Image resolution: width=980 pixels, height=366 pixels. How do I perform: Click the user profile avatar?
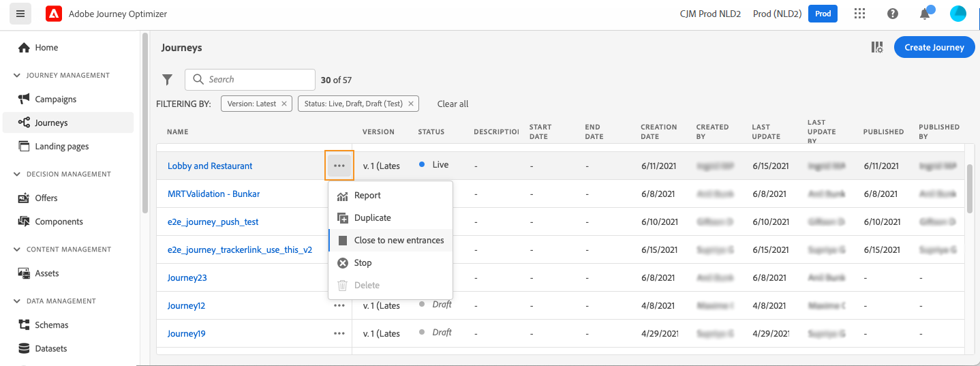(x=958, y=14)
